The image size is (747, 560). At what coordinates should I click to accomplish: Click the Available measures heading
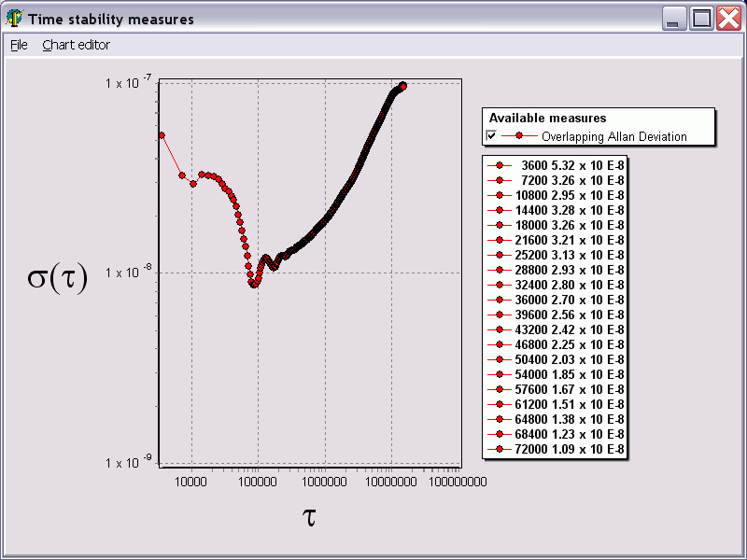click(548, 118)
